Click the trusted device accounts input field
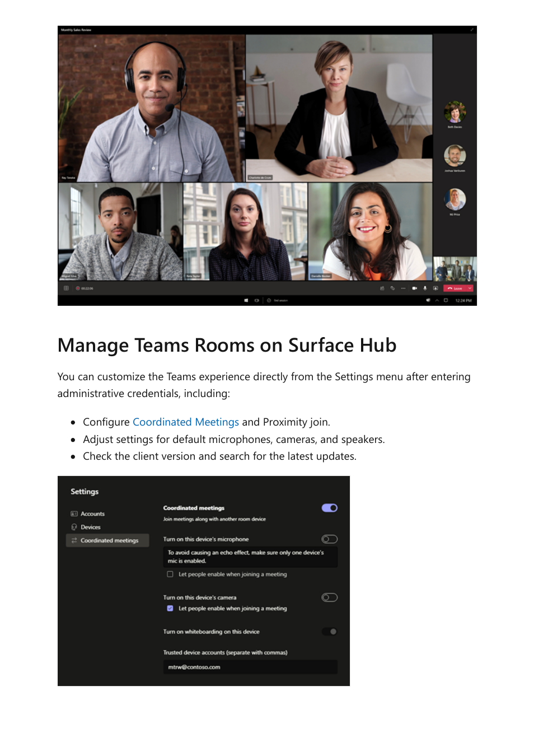534x756 pixels. pyautogui.click(x=250, y=668)
